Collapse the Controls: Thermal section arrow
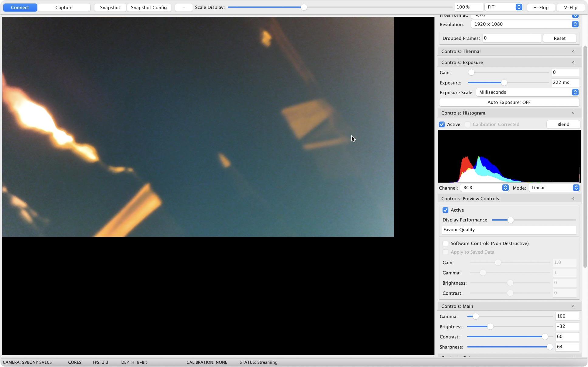This screenshot has width=588, height=367. click(x=573, y=51)
